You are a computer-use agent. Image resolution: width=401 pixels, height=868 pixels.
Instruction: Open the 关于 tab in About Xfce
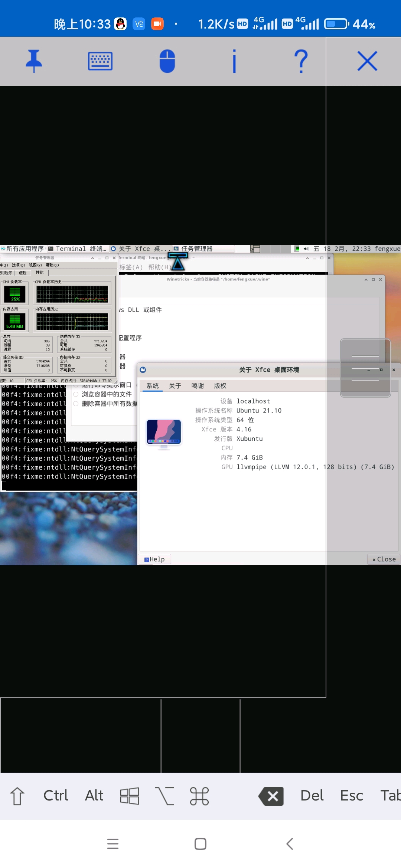point(175,386)
